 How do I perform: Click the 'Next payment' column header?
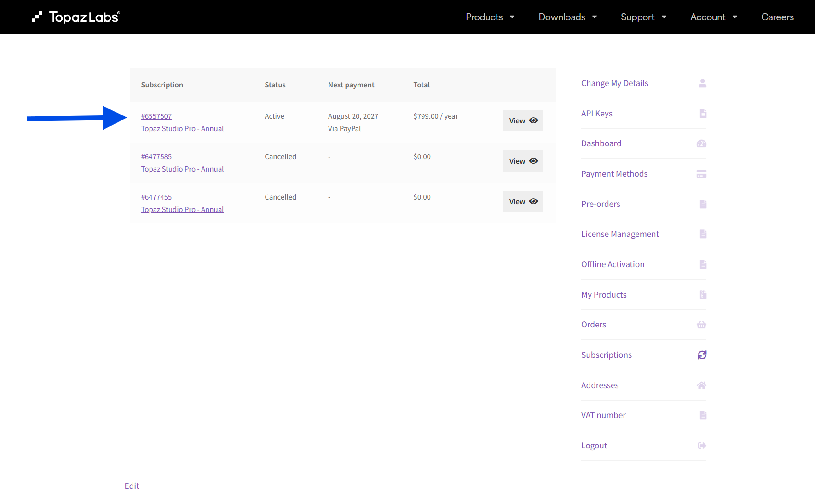pyautogui.click(x=351, y=85)
